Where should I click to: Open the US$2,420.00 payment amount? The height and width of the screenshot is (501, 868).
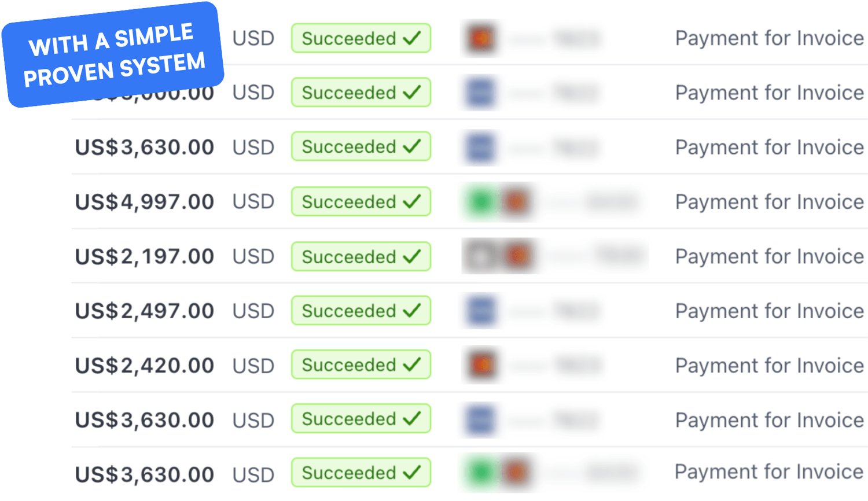coord(145,366)
